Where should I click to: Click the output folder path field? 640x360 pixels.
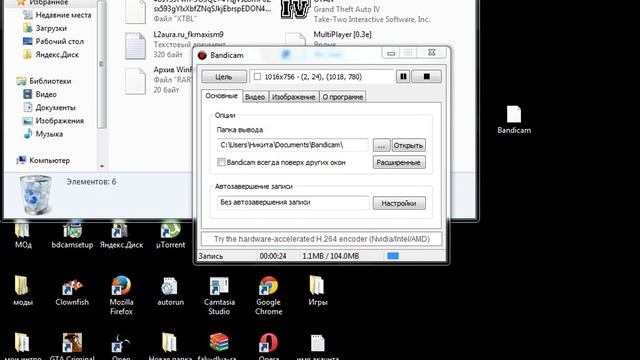[x=292, y=145]
